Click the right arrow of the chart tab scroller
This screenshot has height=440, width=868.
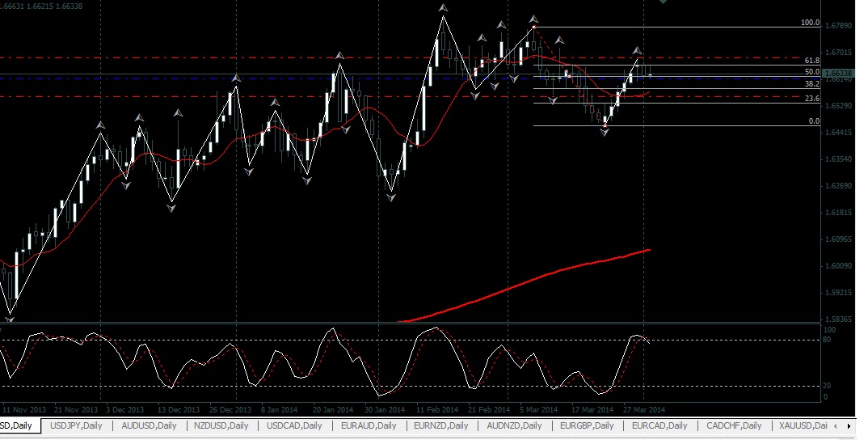[x=849, y=426]
